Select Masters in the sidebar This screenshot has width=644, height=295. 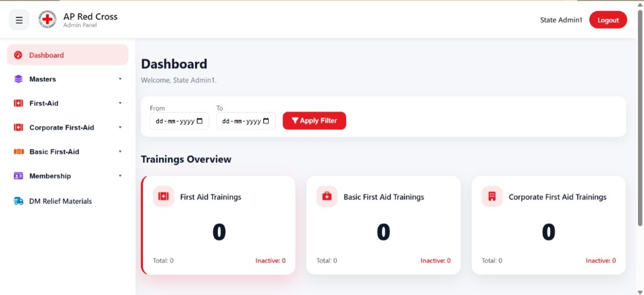click(68, 79)
